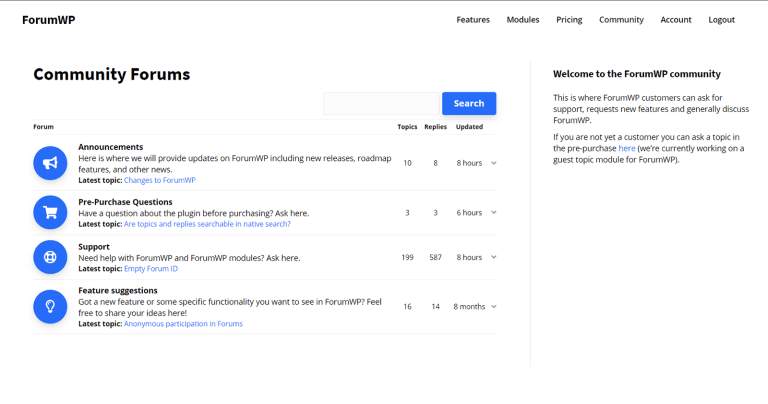Go to the Modules page
768x404 pixels.
523,20
